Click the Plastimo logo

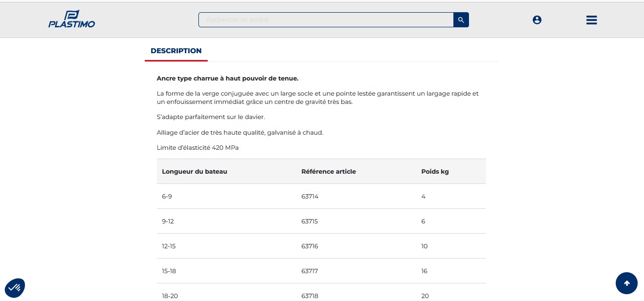pyautogui.click(x=72, y=20)
